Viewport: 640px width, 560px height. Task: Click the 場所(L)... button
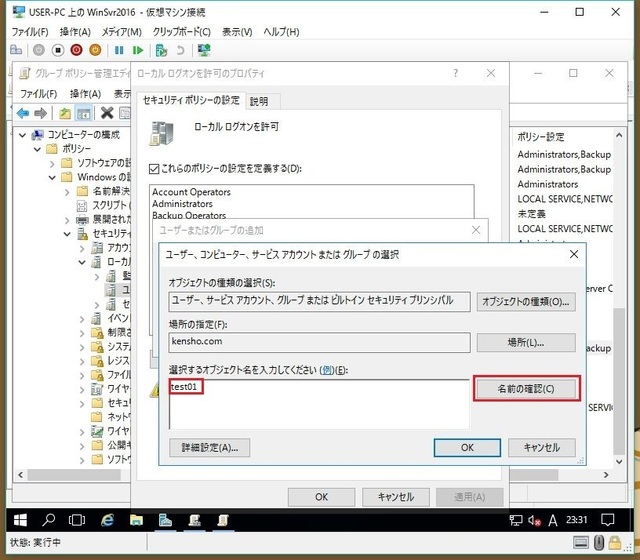526,342
